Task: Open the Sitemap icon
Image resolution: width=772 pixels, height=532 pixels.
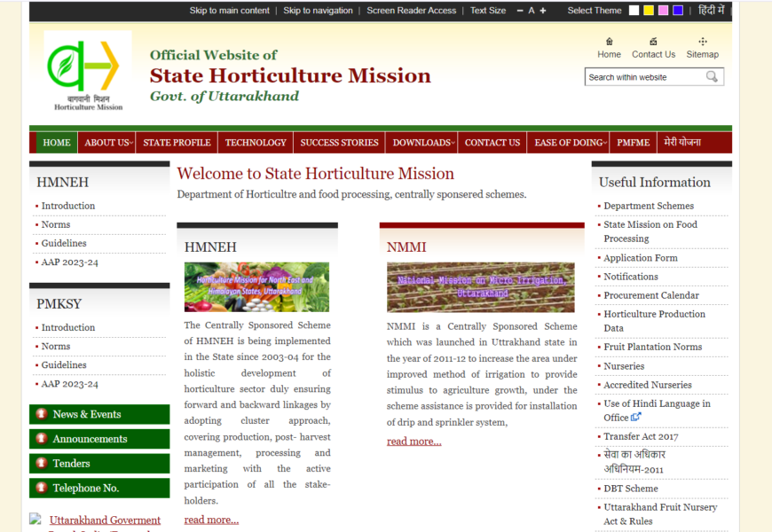Action: coord(703,42)
